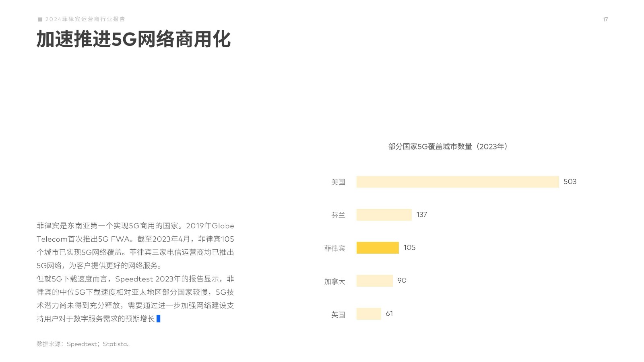This screenshot has width=644, height=362.
Task: Click the line starting 律宾的中位5G下载速度
Action: (135, 292)
